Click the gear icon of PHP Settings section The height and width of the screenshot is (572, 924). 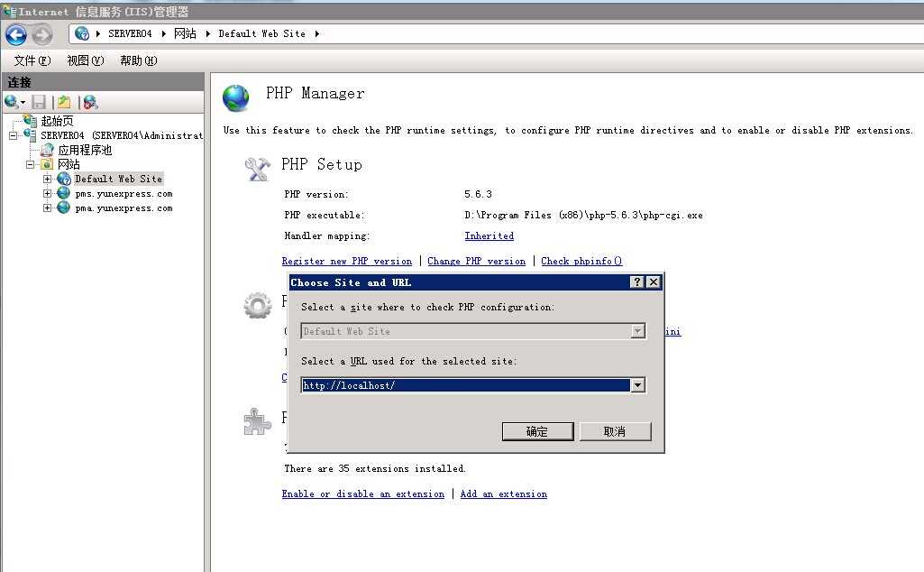[x=258, y=306]
